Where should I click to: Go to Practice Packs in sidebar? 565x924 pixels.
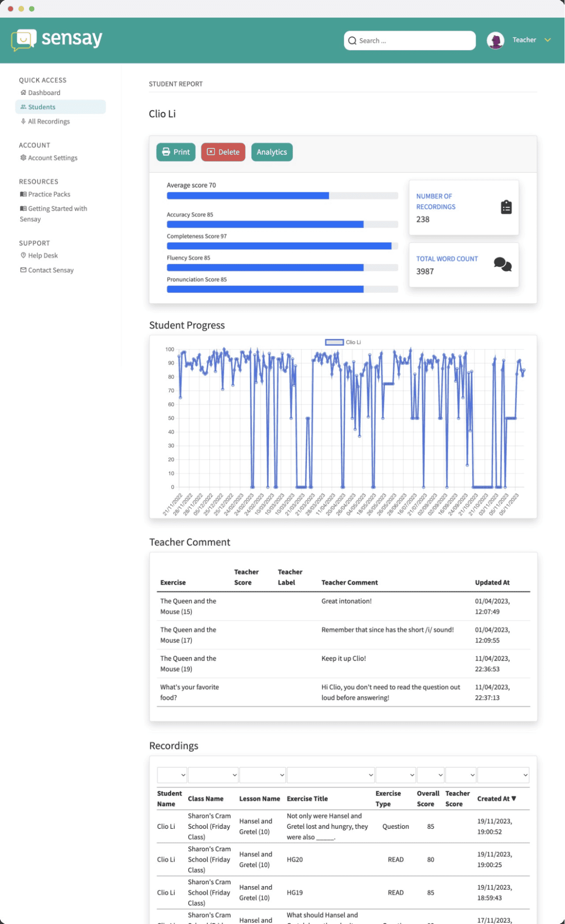point(49,194)
